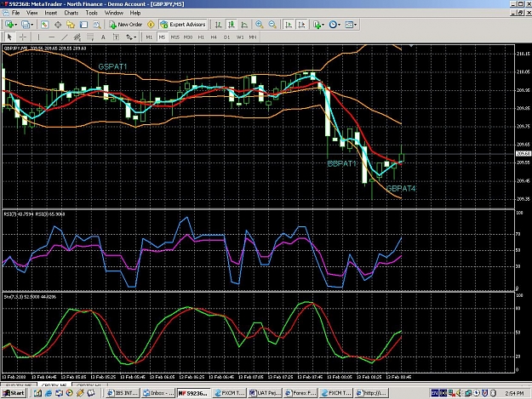532x399 pixels.
Task: Select the Fibonacci retracement tool
Action: pyautogui.click(x=90, y=37)
